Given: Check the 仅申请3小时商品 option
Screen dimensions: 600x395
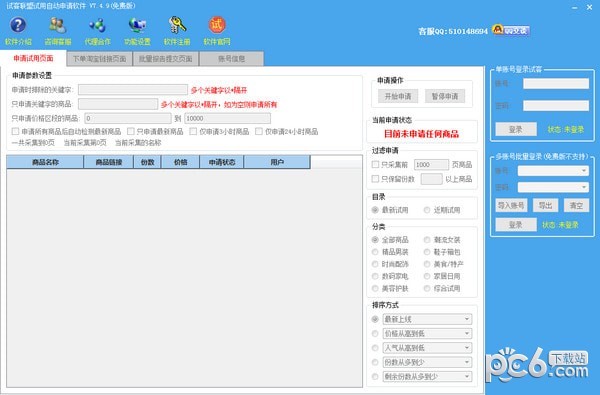Looking at the screenshot, I should click(193, 131).
